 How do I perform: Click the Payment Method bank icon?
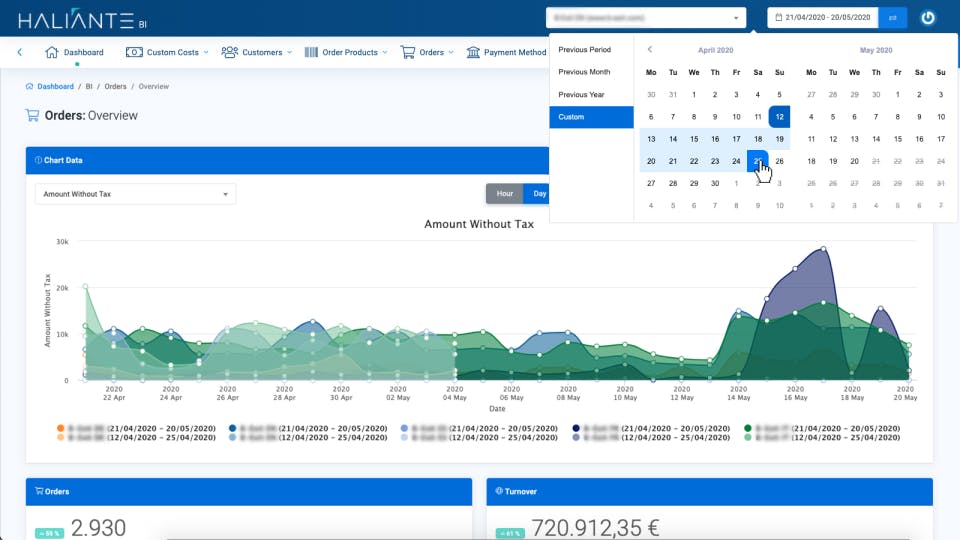coord(473,52)
